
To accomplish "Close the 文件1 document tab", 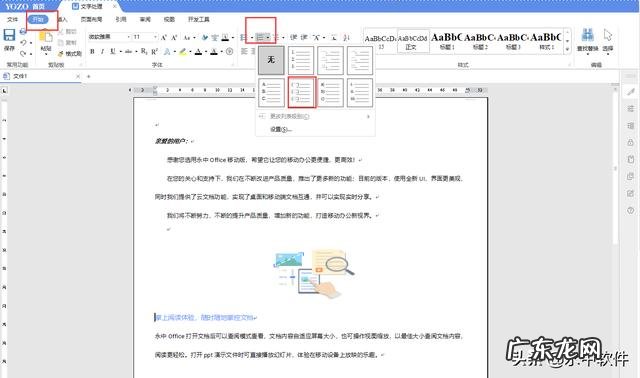I will click(78, 76).
